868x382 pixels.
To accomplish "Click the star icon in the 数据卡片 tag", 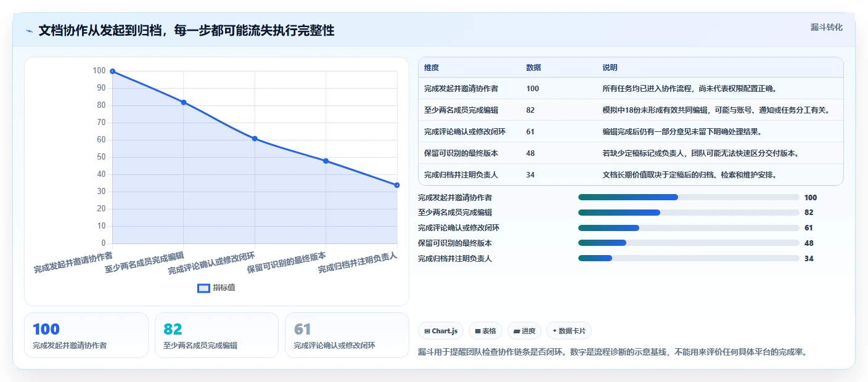I will pyautogui.click(x=555, y=331).
